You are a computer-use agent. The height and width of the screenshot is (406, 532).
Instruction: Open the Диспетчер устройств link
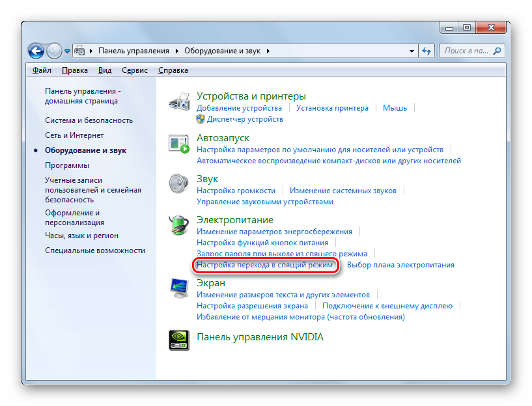tap(245, 119)
